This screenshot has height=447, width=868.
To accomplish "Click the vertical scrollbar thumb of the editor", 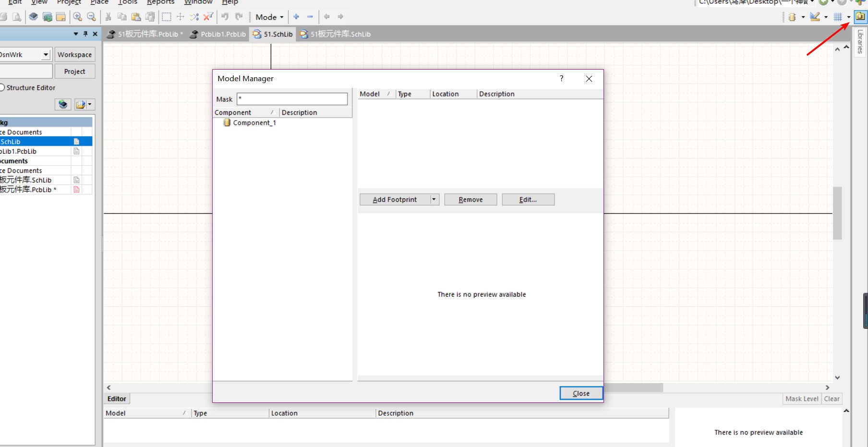I will (x=837, y=213).
